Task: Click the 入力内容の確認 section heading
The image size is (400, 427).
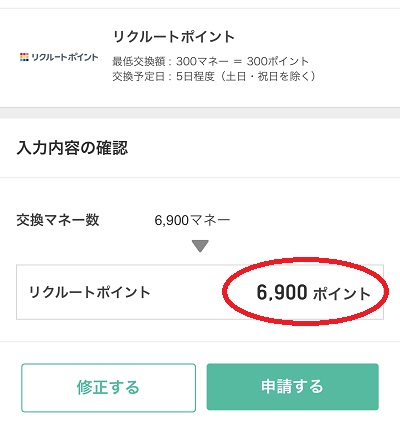Action: [72, 148]
